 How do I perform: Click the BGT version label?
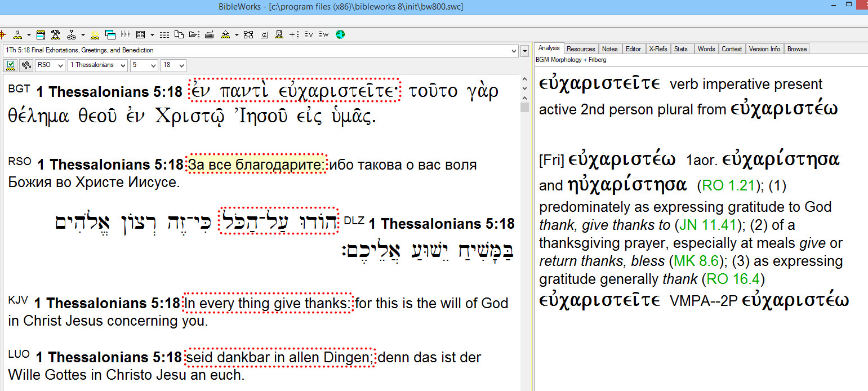coord(19,89)
